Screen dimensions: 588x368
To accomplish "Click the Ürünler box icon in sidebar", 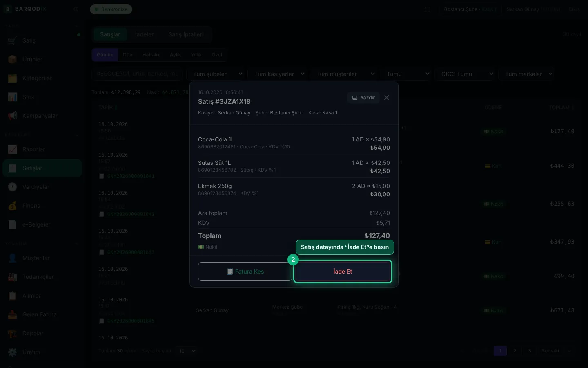I will pos(12,59).
